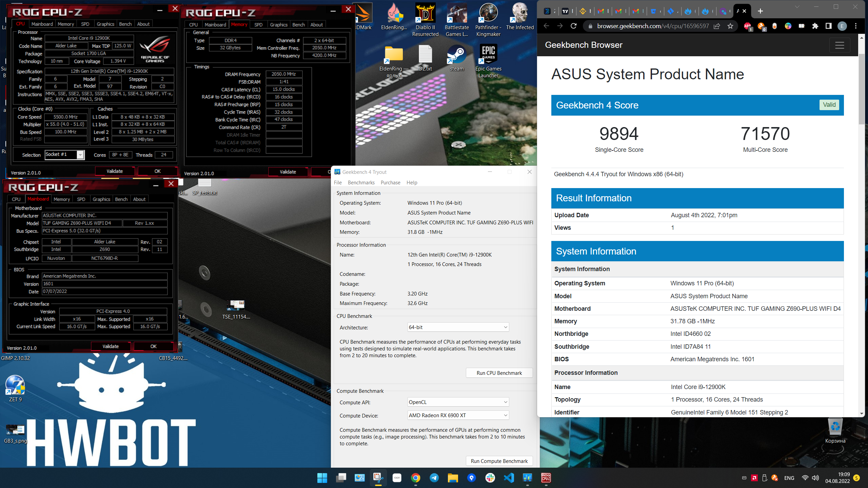Image resolution: width=868 pixels, height=488 pixels.
Task: Open Chrome extensions puzzle icon
Action: coord(815,26)
